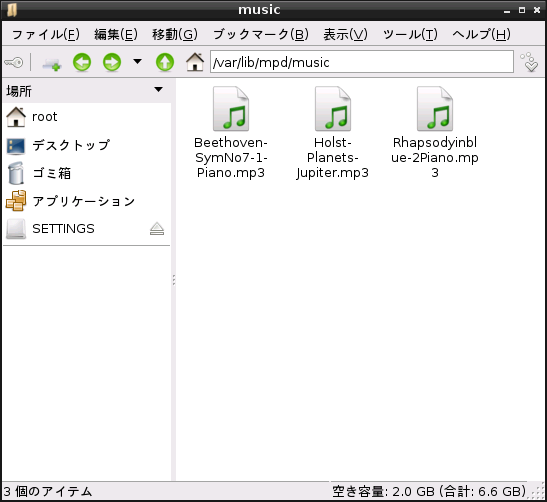
Task: Click the Rhapsodyinblue-2Piano.mp3 file name
Action: 435,157
